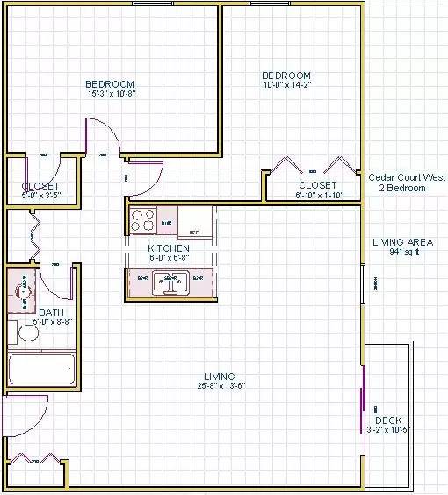
Task: Select the CLOSET 6'-10" x 1'-10" label
Action: [319, 190]
